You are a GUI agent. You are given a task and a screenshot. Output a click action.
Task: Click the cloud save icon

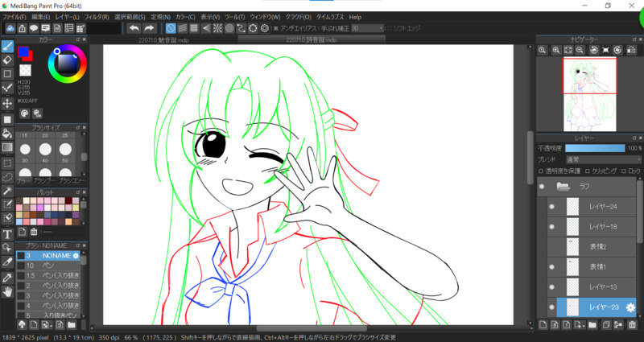(x=10, y=28)
